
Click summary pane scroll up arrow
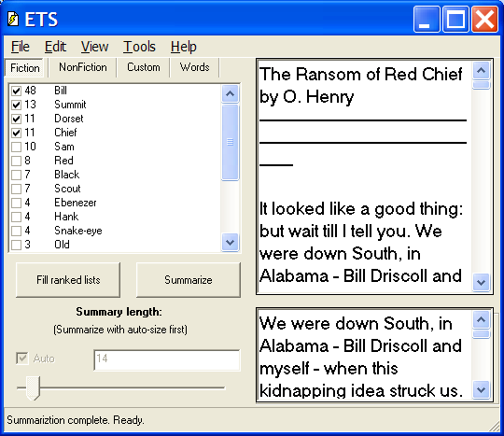click(482, 319)
